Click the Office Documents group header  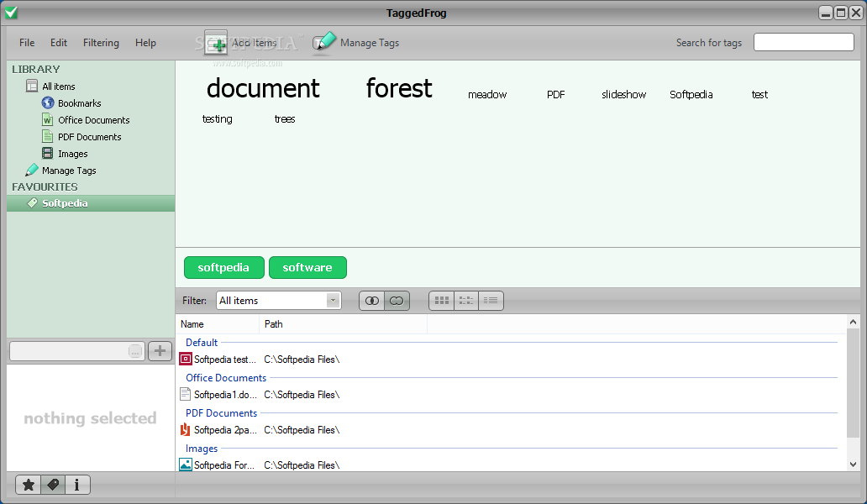point(226,378)
